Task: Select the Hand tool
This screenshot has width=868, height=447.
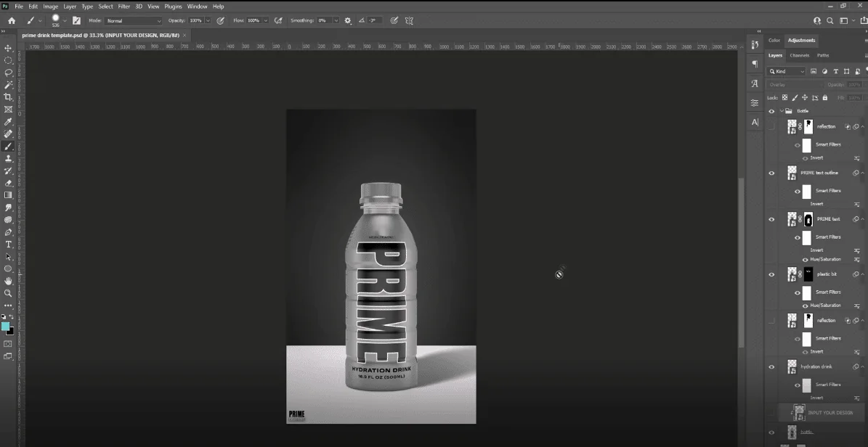Action: [x=8, y=281]
